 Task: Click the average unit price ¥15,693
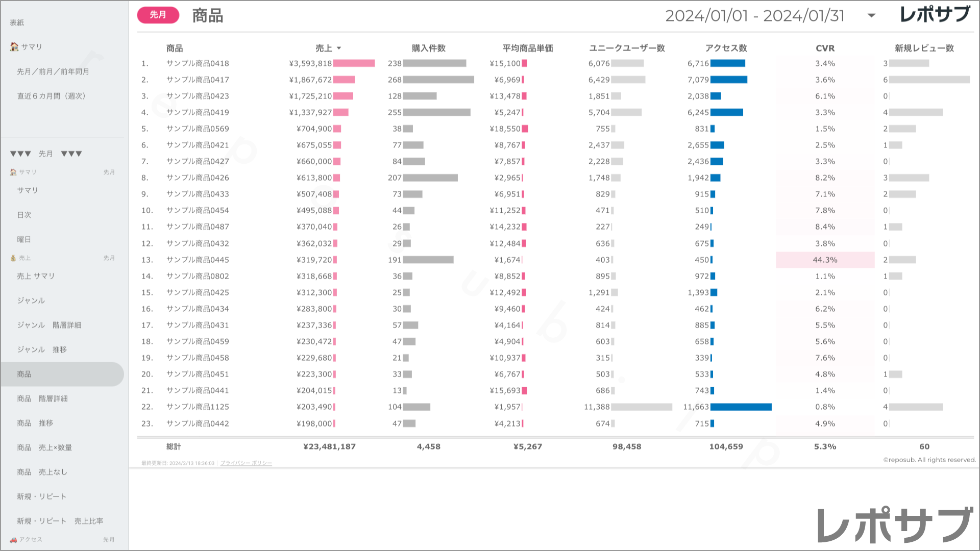click(x=505, y=390)
